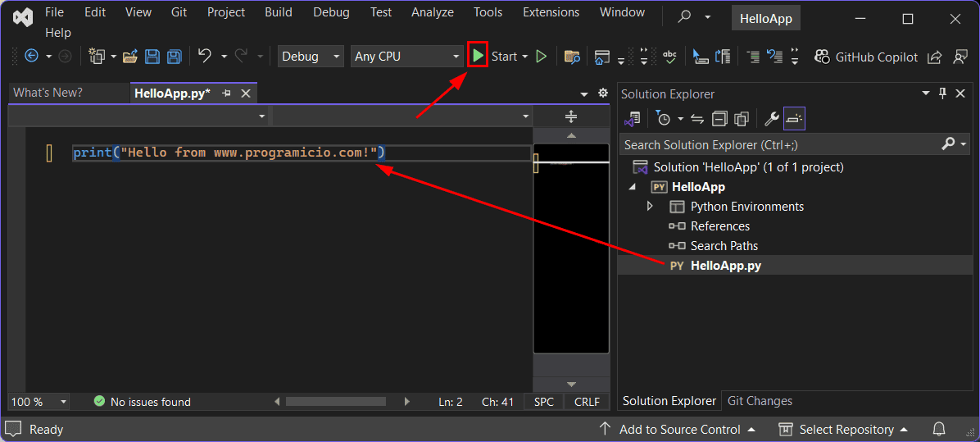Click the GitHub Copilot label
980x442 pixels.
coord(876,57)
